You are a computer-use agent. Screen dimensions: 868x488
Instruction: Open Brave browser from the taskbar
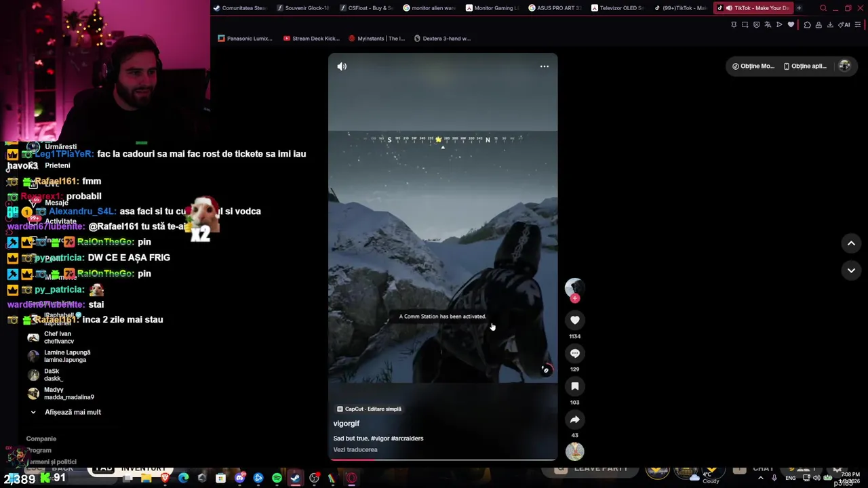pyautogui.click(x=165, y=478)
